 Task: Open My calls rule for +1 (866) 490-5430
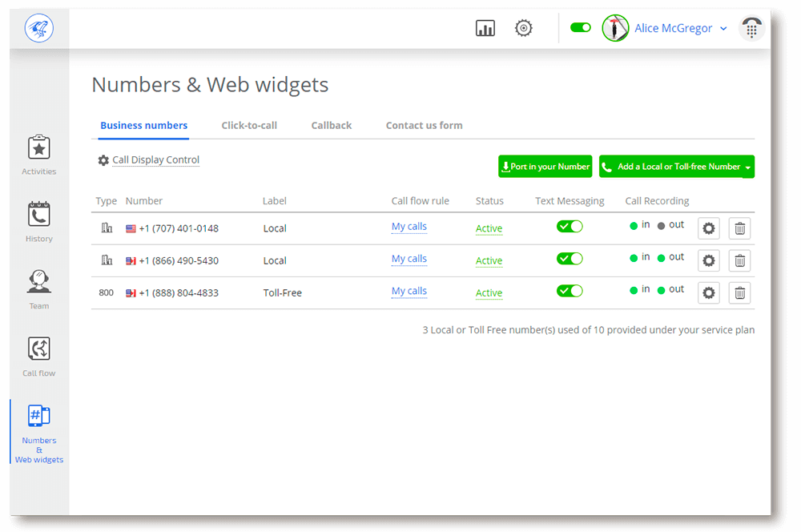(409, 259)
